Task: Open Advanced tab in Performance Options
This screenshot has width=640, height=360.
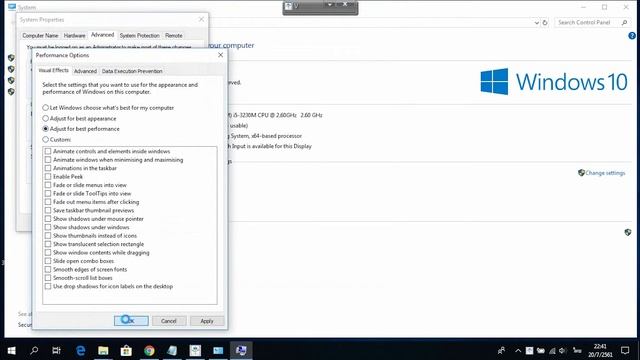Action: 85,71
